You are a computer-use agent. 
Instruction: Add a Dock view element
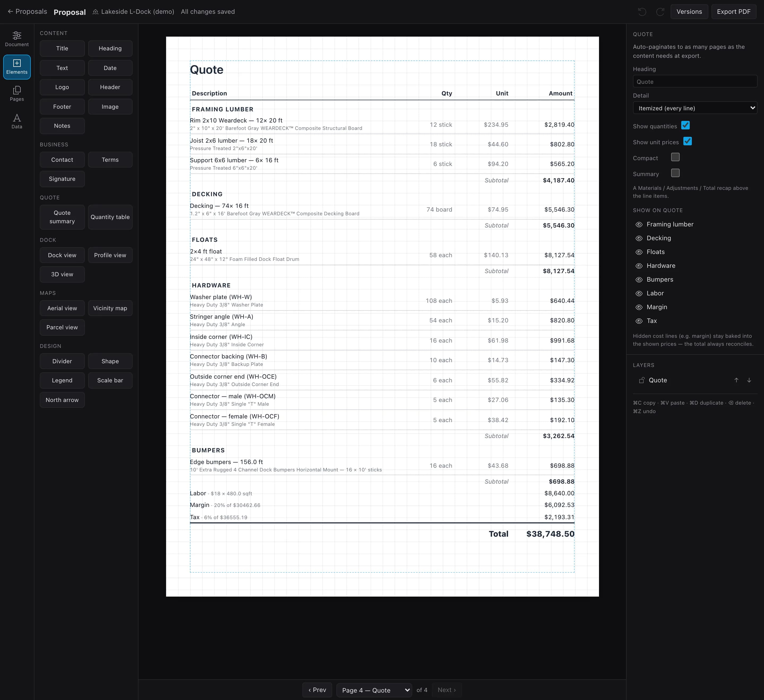coord(62,255)
